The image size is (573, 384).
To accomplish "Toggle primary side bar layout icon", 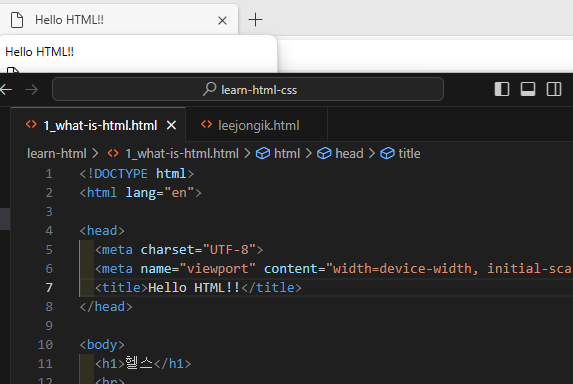I will pyautogui.click(x=502, y=89).
